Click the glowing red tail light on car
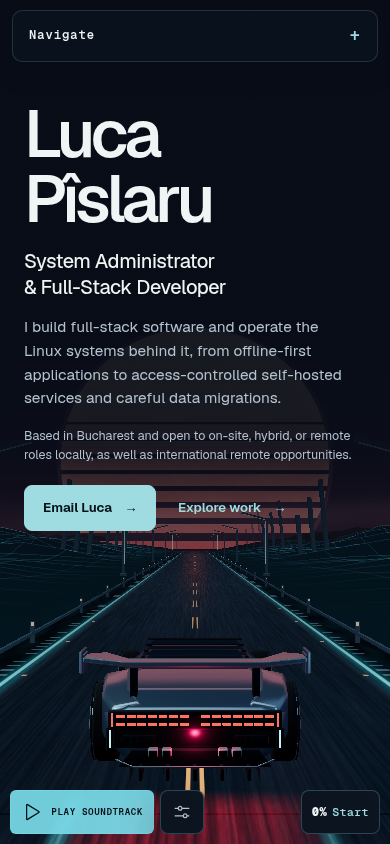 point(195,733)
